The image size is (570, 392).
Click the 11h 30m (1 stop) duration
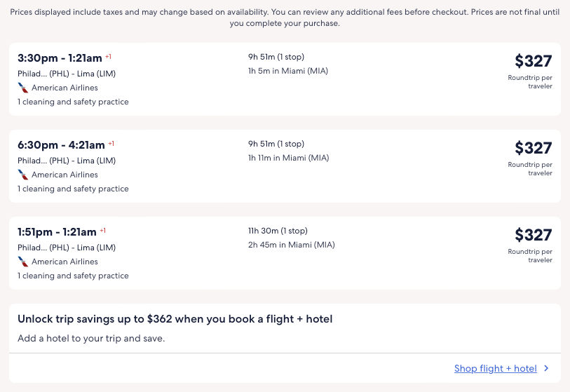pyautogui.click(x=278, y=231)
